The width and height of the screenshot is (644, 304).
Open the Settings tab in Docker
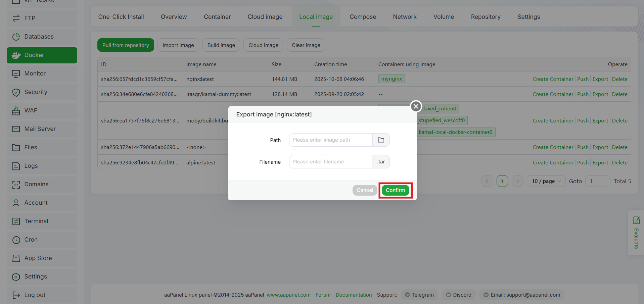[528, 17]
